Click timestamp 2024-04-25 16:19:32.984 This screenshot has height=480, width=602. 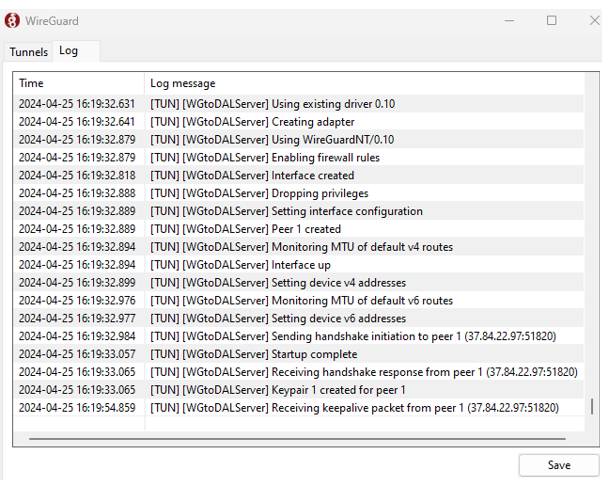click(77, 336)
